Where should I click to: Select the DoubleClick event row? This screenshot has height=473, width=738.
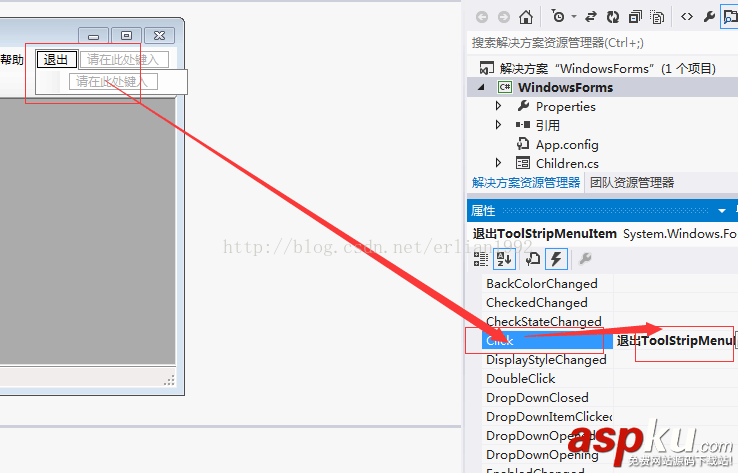click(548, 378)
